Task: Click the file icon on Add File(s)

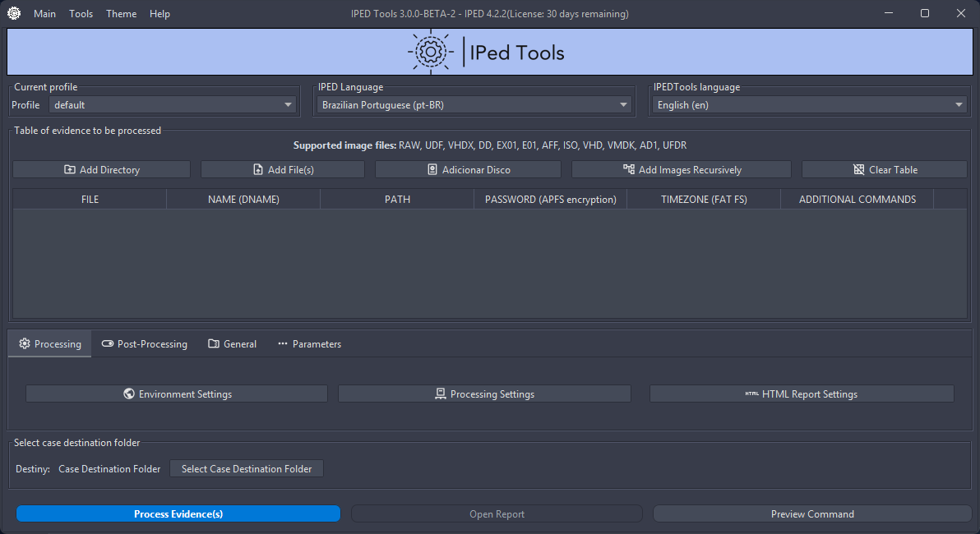Action: coord(258,170)
